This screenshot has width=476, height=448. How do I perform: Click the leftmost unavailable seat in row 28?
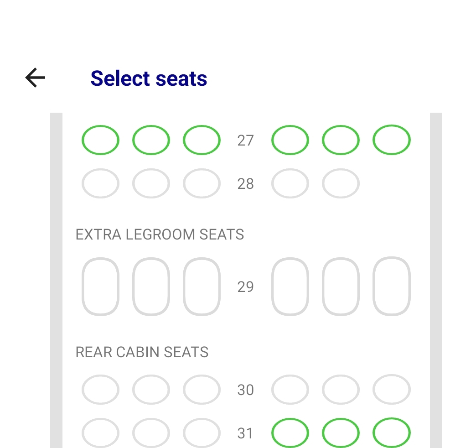coord(100,183)
